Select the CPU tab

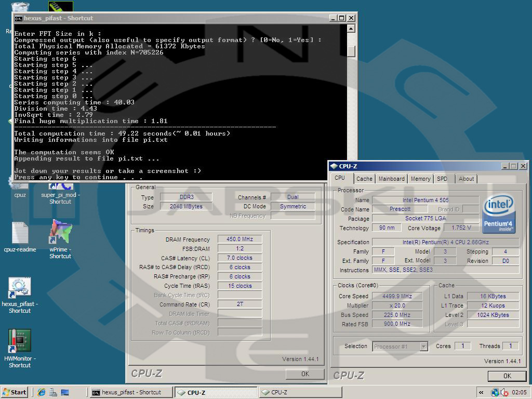click(x=340, y=178)
